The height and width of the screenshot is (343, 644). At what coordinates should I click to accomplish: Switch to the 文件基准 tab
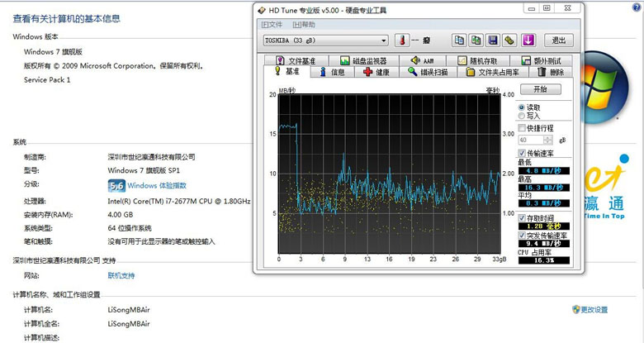(296, 60)
